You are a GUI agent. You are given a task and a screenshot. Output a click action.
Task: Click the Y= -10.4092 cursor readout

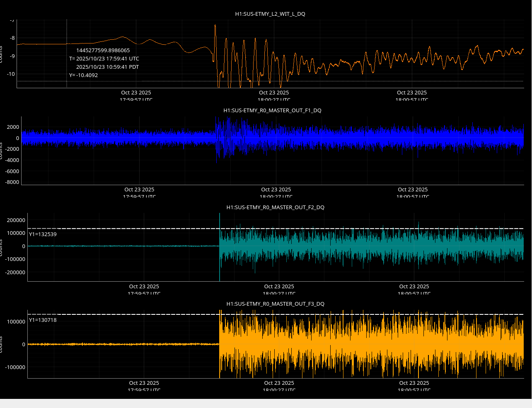pos(83,75)
